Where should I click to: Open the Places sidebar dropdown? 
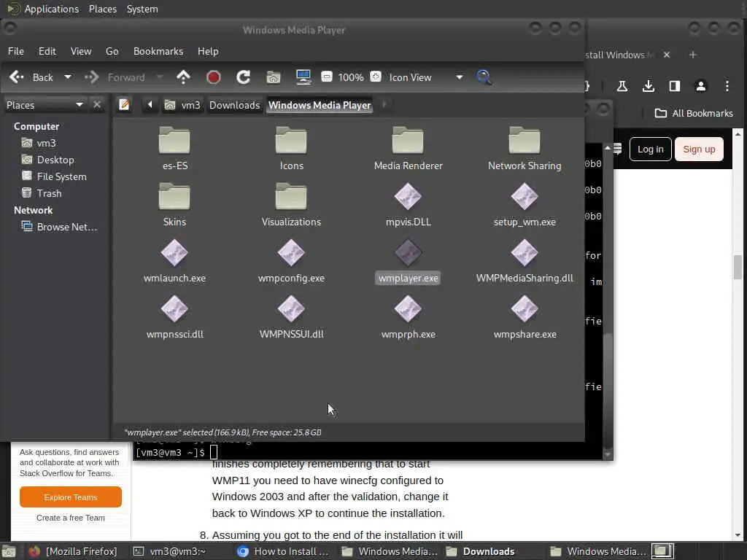[x=44, y=105]
